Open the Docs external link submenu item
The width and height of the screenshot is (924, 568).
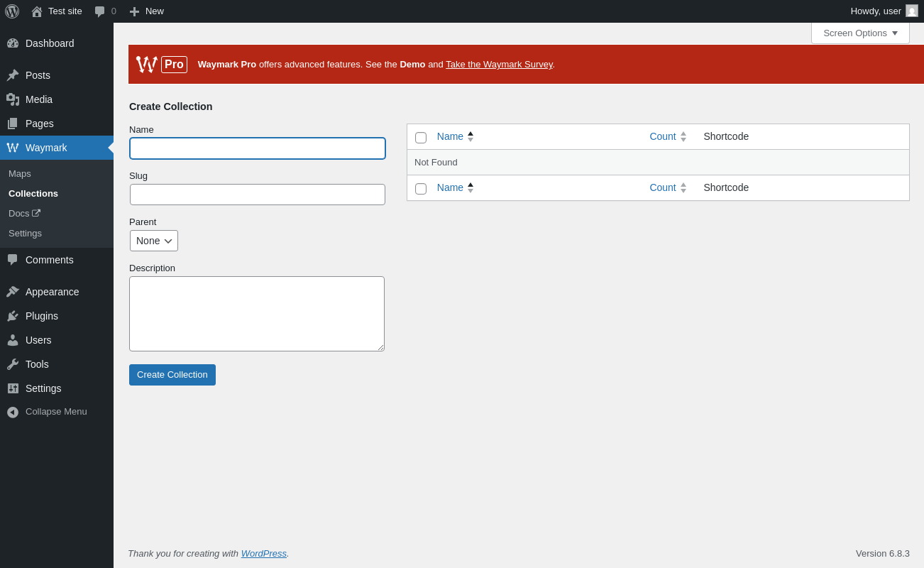tap(24, 213)
